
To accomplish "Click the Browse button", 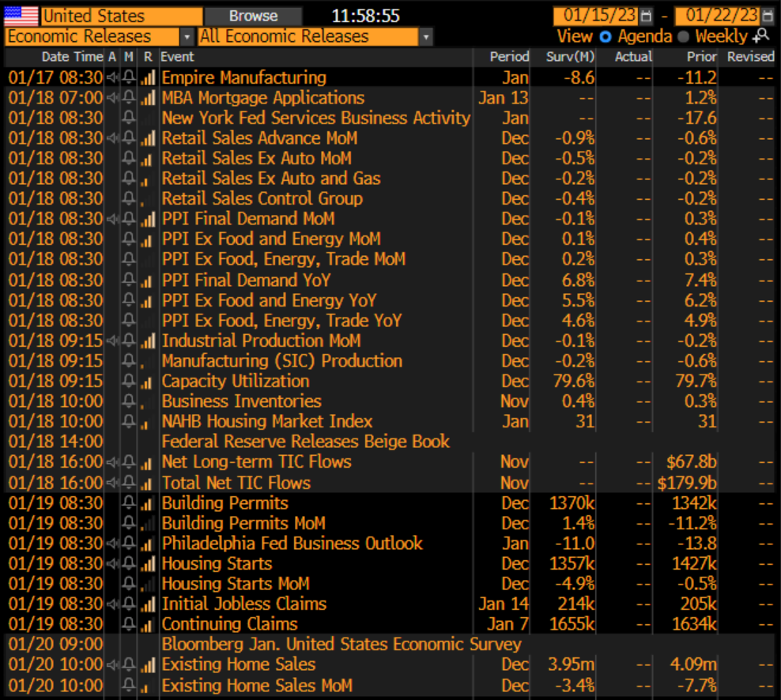I will (253, 16).
